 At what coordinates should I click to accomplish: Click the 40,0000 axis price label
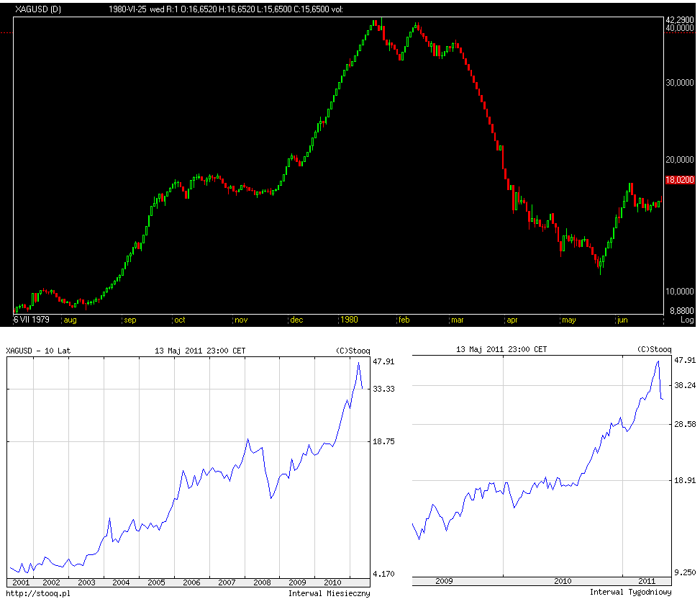click(680, 27)
